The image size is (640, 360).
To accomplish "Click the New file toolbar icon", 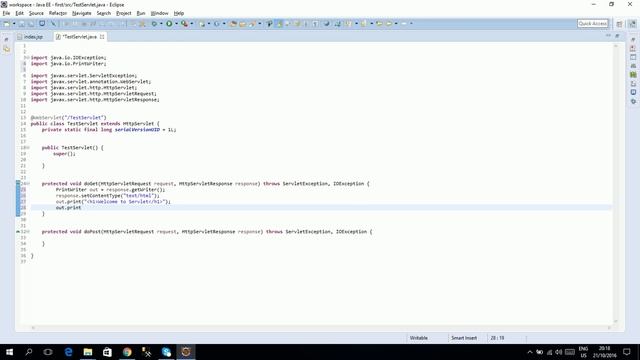I will tap(7, 24).
